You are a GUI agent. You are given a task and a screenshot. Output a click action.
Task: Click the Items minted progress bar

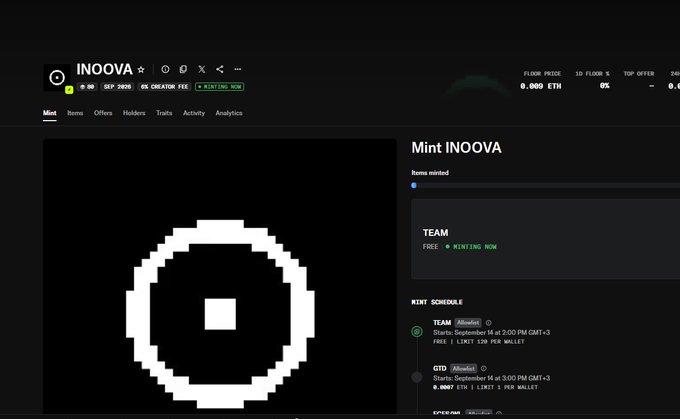pos(546,185)
